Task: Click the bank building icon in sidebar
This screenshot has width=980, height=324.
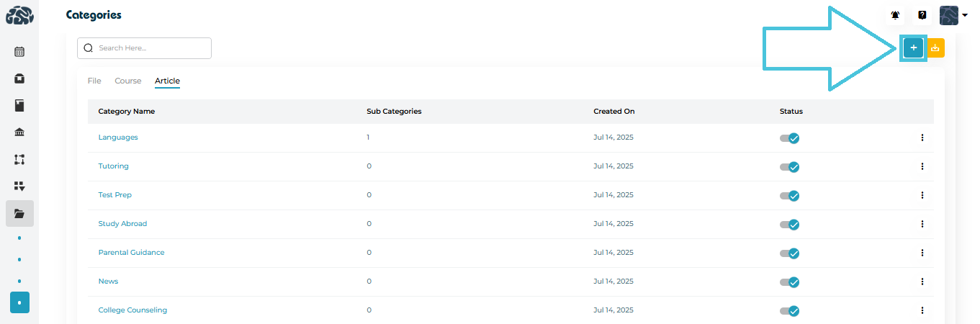Action: point(19,132)
